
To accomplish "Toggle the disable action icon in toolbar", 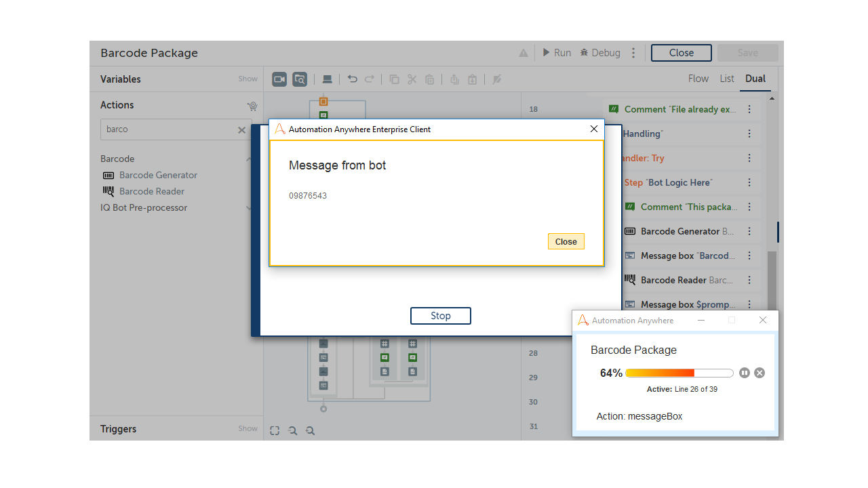I will click(497, 79).
